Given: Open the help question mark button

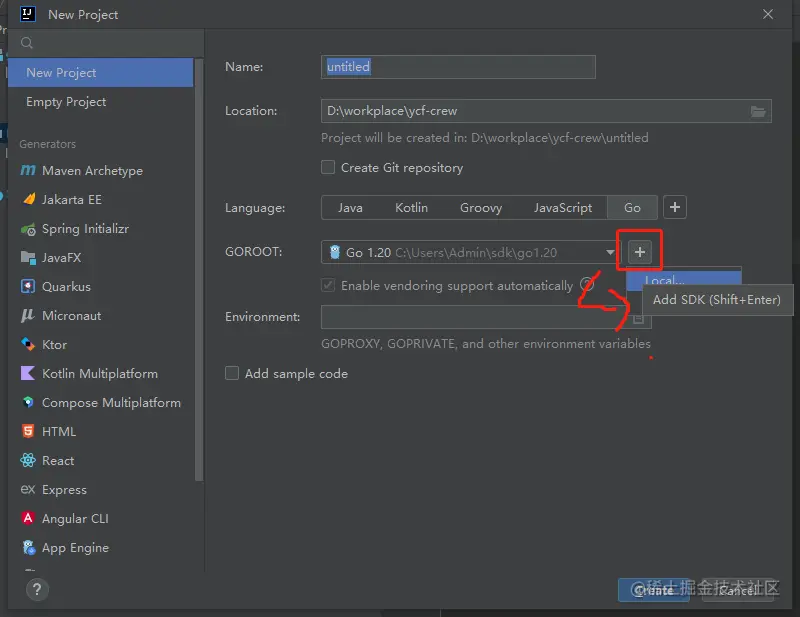Looking at the screenshot, I should pos(37,590).
